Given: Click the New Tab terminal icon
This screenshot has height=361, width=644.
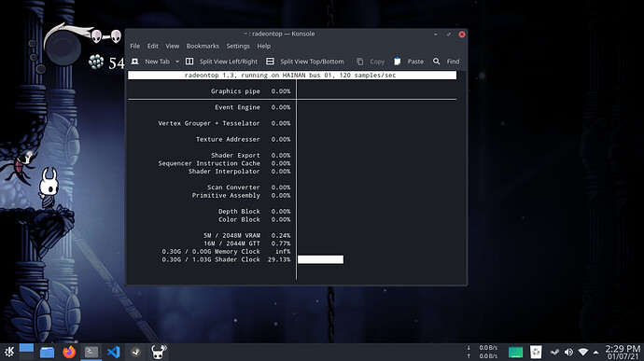Looking at the screenshot, I should (134, 62).
